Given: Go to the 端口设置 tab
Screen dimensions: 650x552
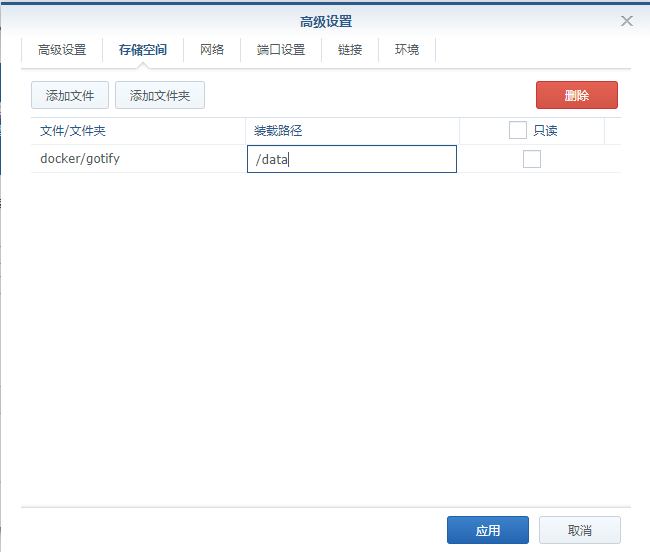Looking at the screenshot, I should (281, 50).
